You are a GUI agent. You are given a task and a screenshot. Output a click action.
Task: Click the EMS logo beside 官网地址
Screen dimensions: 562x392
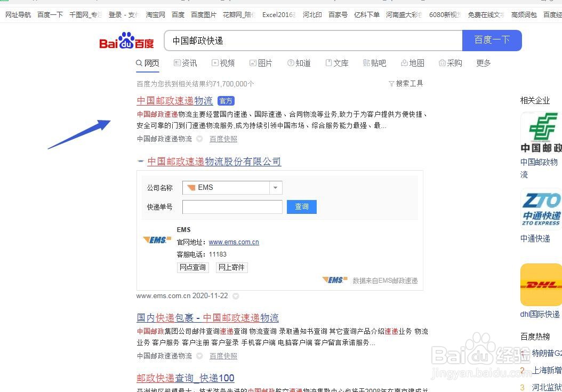click(x=157, y=240)
